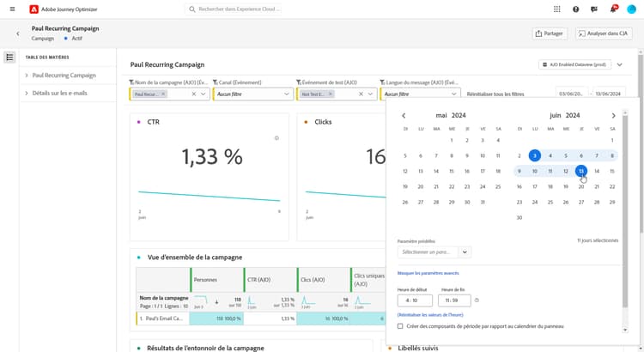644x352 pixels.
Task: Click the Adobe Journey Optimizer logo
Action: [33, 9]
